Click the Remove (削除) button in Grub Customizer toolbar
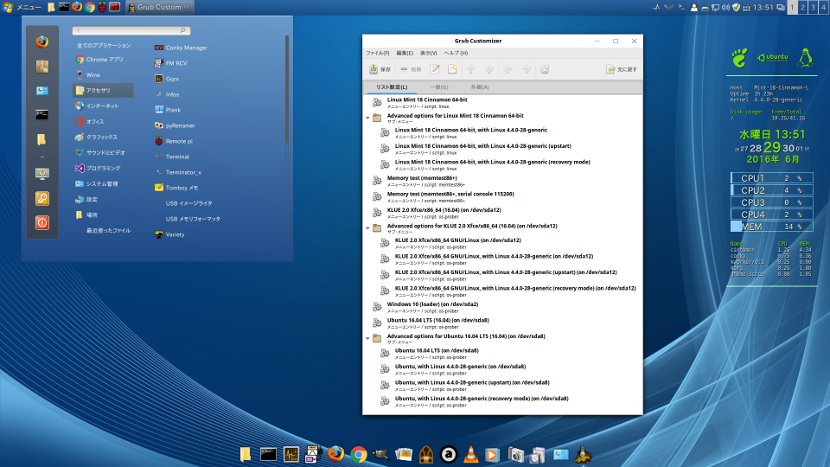 [x=411, y=69]
